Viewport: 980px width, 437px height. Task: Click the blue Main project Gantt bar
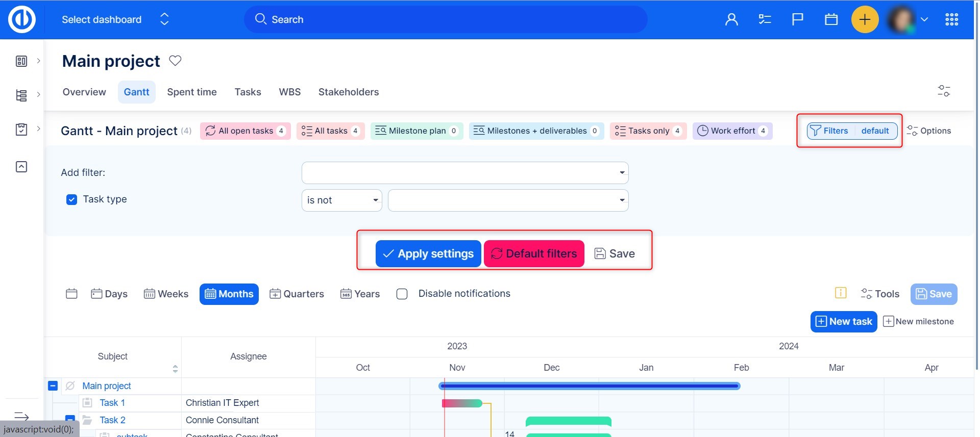click(x=589, y=386)
